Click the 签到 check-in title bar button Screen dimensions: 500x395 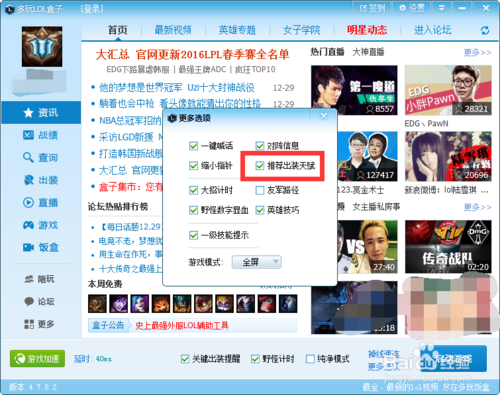click(x=372, y=8)
